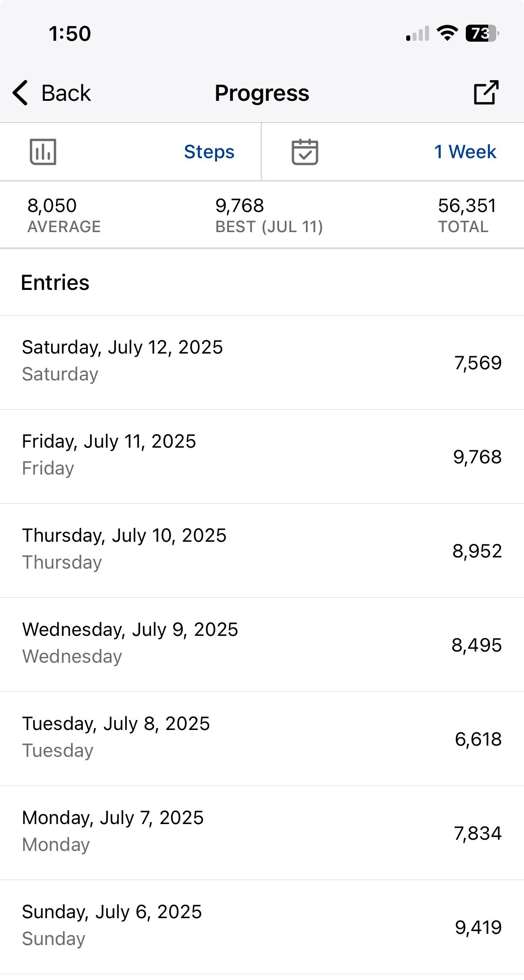View the Sunday, July 6 entry
The image size is (524, 980).
tap(262, 927)
